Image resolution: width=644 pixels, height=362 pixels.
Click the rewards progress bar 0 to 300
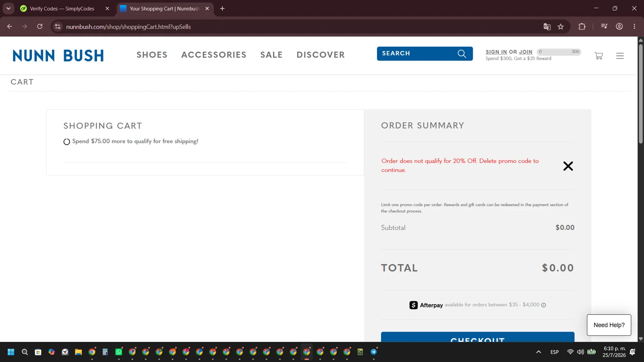[x=559, y=52]
